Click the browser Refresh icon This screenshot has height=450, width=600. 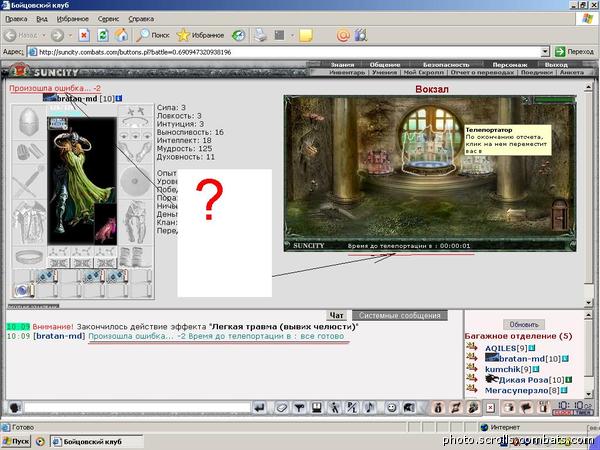tap(103, 35)
